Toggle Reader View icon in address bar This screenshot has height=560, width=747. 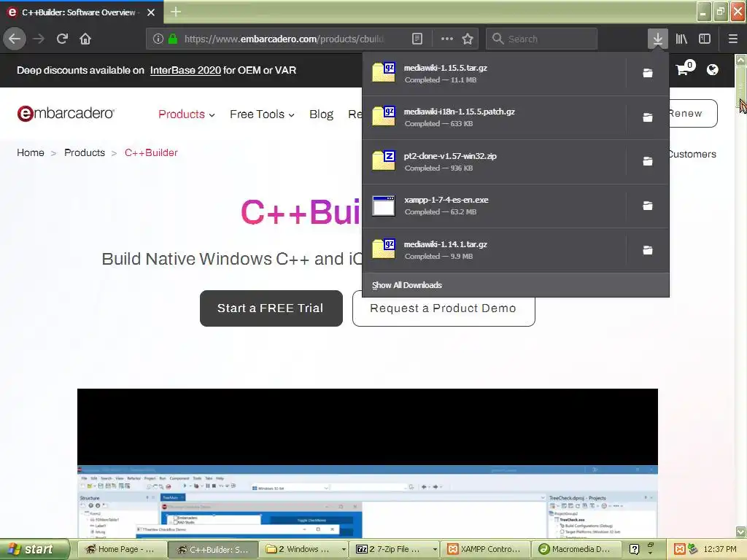pos(417,39)
